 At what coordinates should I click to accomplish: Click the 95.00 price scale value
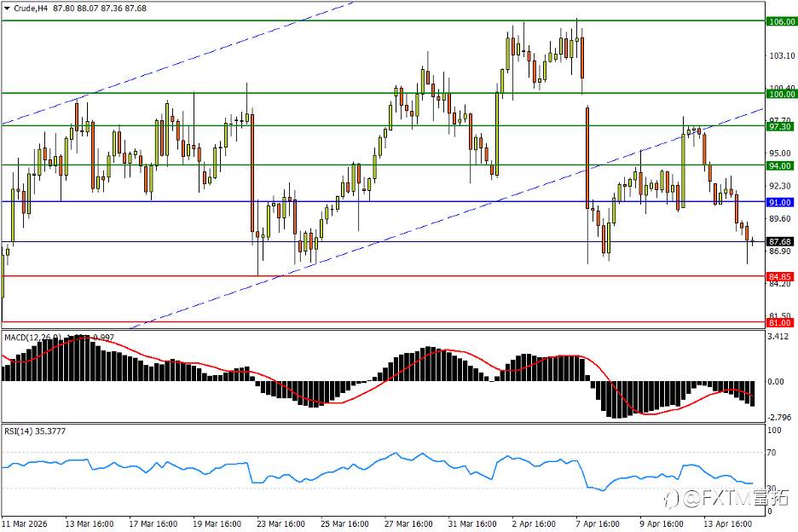tap(780, 153)
